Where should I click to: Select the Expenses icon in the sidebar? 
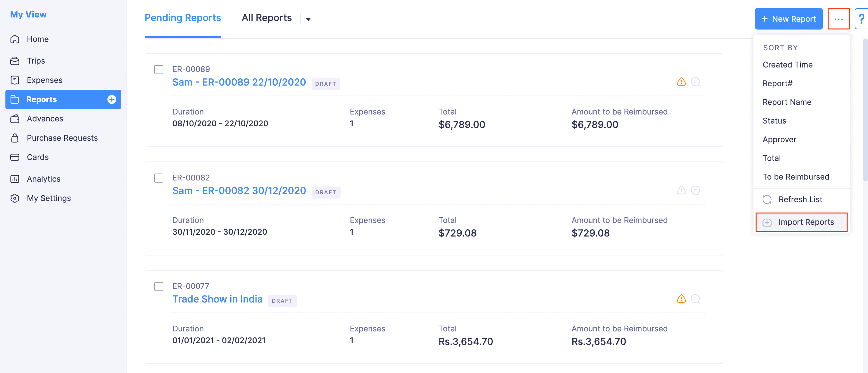coord(15,80)
